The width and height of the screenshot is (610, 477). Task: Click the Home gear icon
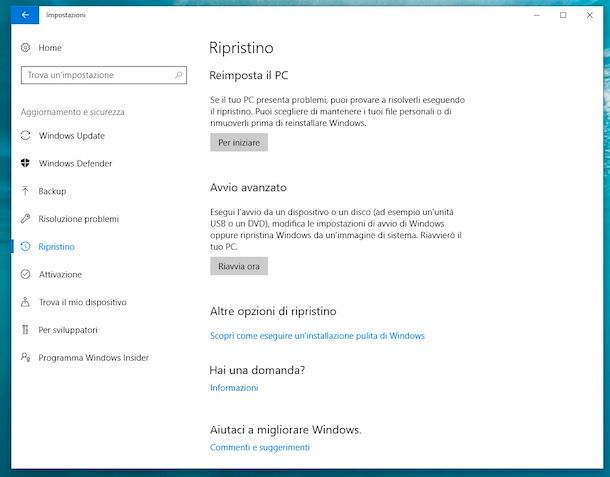pos(25,48)
